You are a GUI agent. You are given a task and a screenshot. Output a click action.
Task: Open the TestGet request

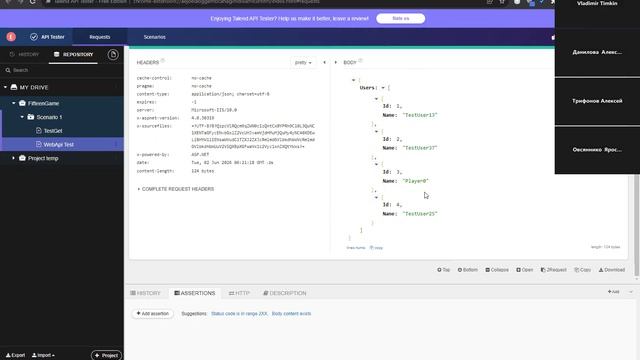53,131
